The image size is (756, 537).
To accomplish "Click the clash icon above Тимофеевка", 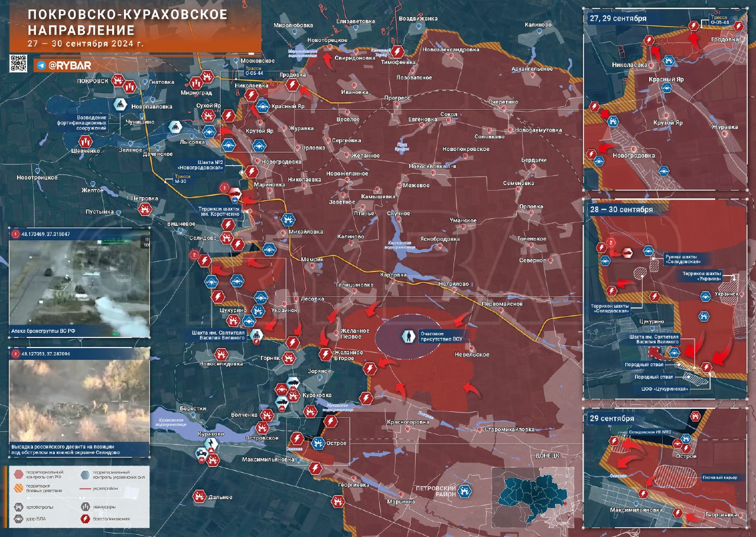I will (x=399, y=51).
